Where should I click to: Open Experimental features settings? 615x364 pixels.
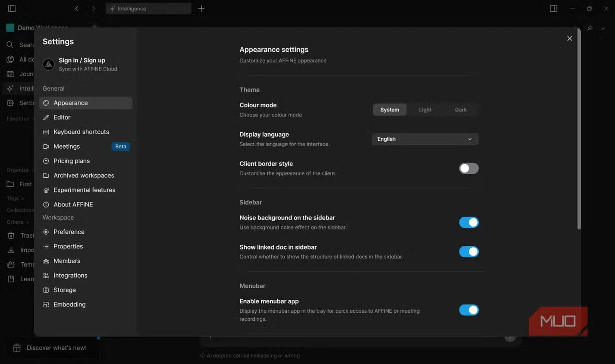pyautogui.click(x=86, y=190)
